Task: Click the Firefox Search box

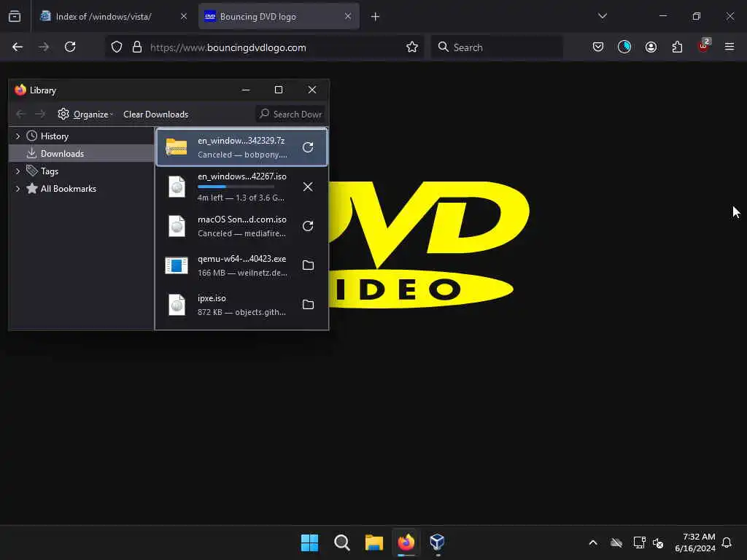Action: 497,47
